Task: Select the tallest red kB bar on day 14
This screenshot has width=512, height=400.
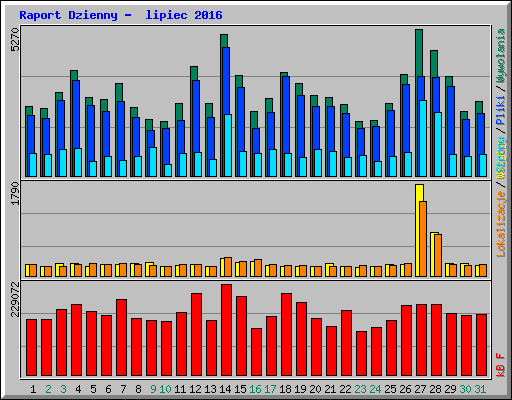Action: pos(226,330)
